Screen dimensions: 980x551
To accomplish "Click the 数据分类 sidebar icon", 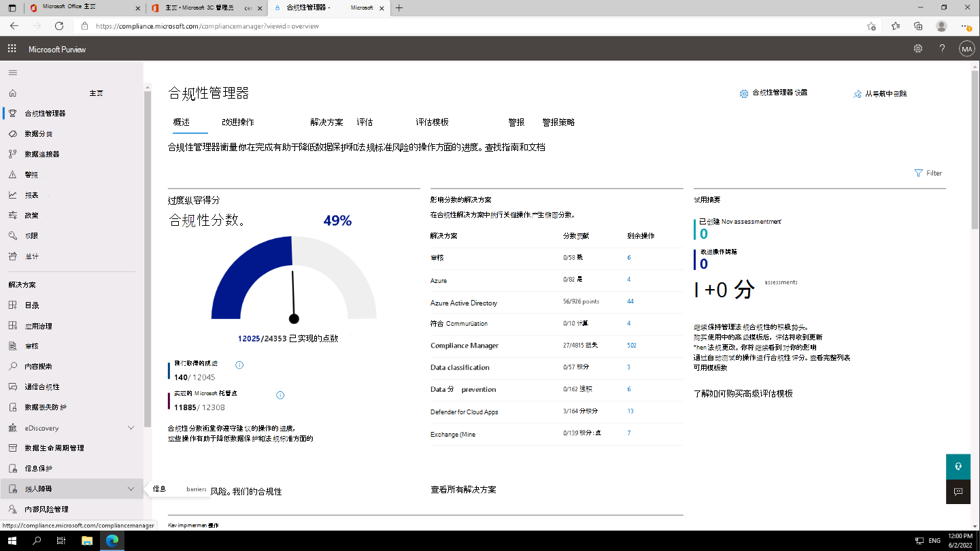I will point(12,134).
